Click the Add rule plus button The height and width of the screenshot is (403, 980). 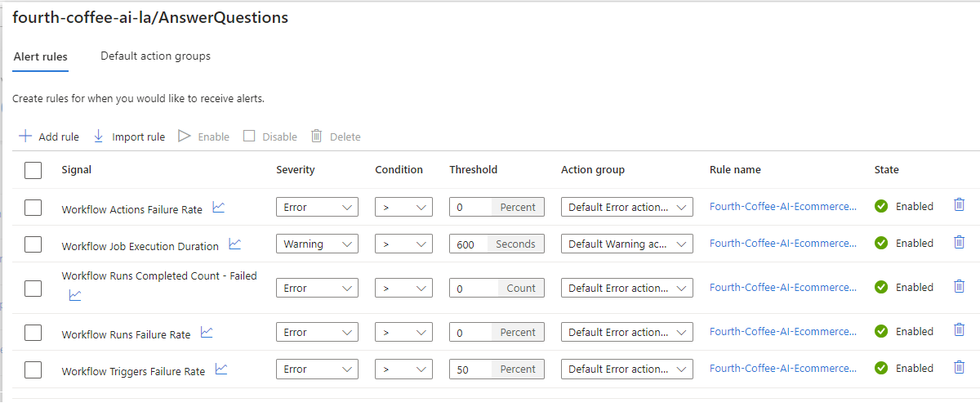click(48, 137)
